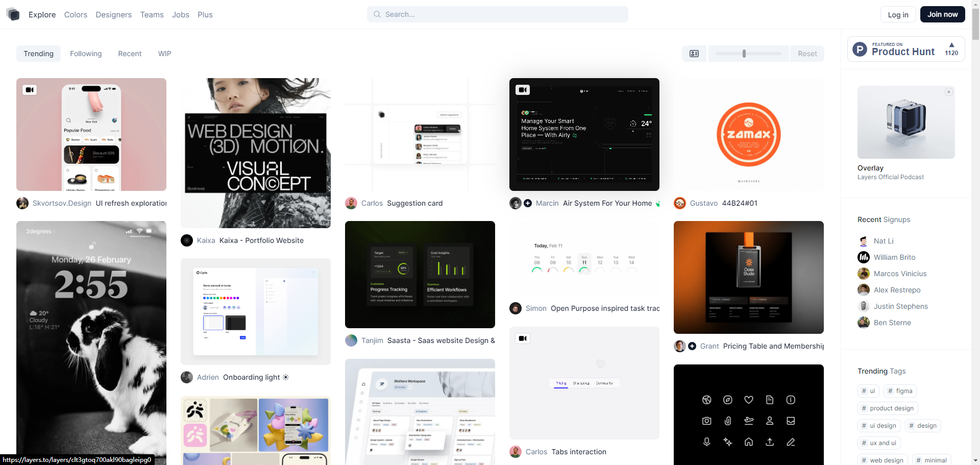Click Nat Li's avatar in Recent Signups

pyautogui.click(x=864, y=241)
